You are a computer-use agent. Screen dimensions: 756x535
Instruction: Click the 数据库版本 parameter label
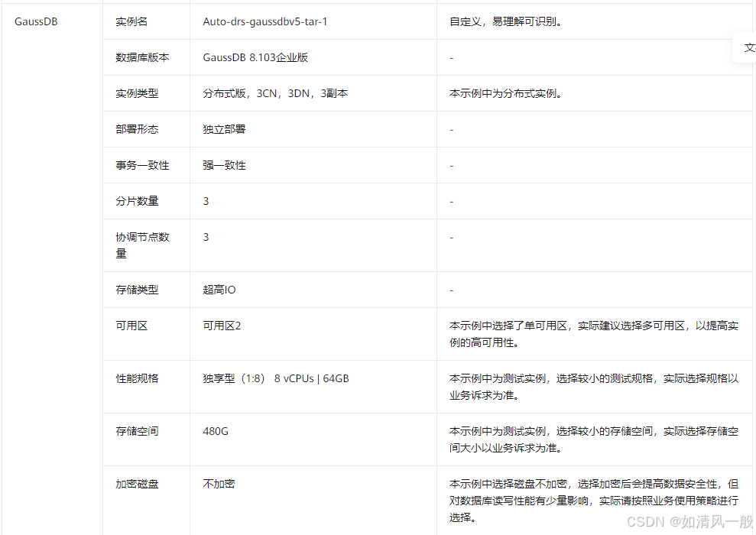142,57
